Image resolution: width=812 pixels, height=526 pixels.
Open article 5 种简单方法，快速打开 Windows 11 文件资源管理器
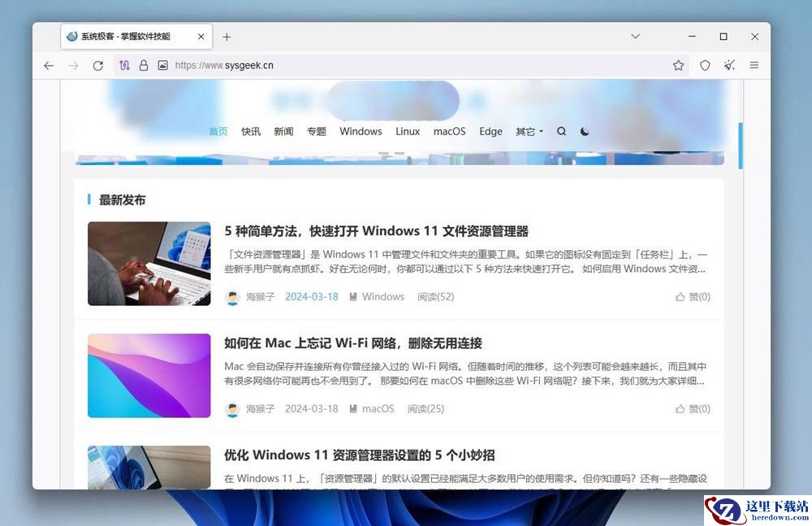pos(377,231)
